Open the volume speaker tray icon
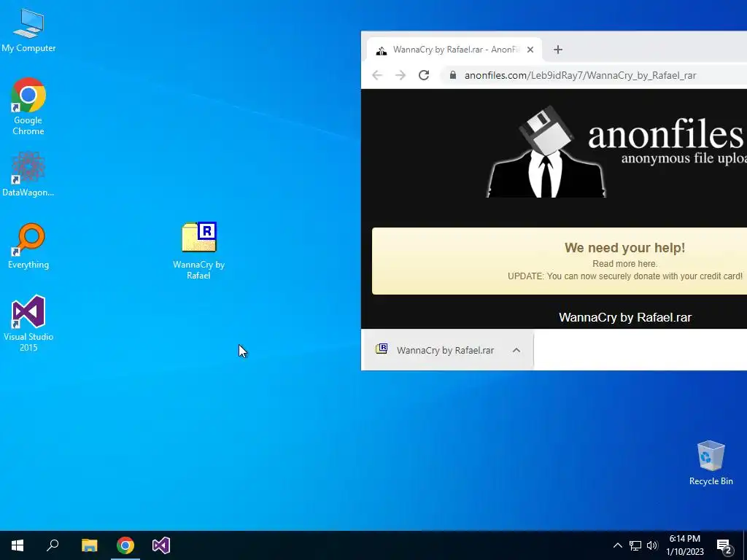The image size is (747, 560). [x=652, y=545]
